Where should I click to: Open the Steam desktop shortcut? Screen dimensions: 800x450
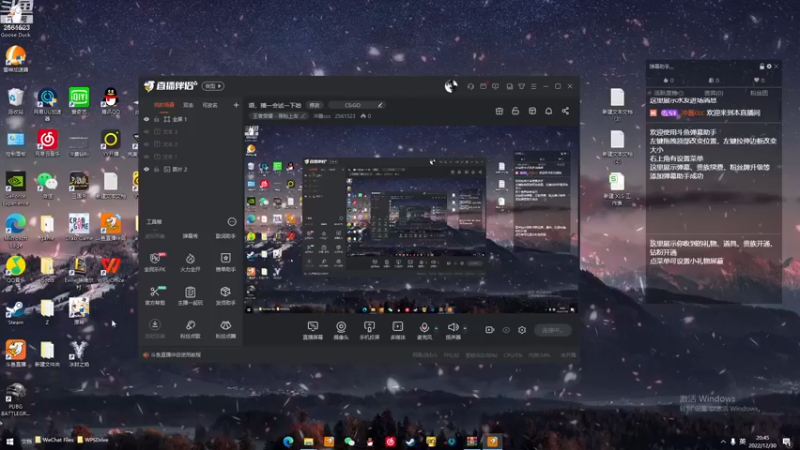15,313
